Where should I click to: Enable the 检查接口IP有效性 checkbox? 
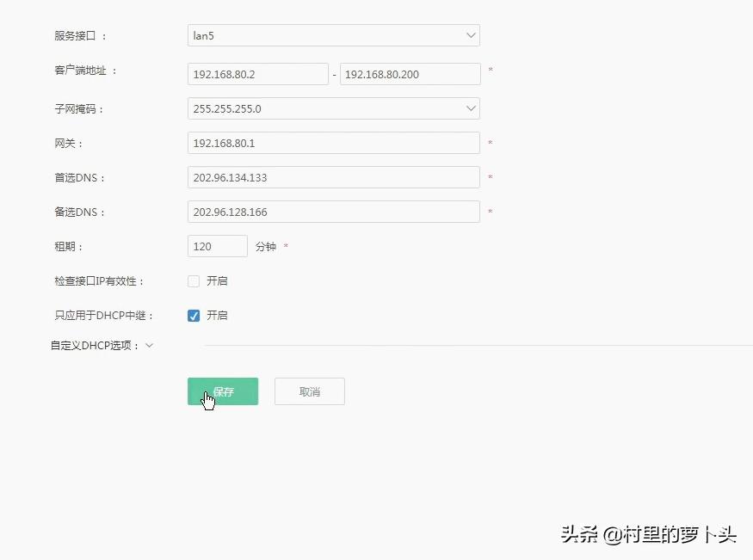tap(193, 280)
